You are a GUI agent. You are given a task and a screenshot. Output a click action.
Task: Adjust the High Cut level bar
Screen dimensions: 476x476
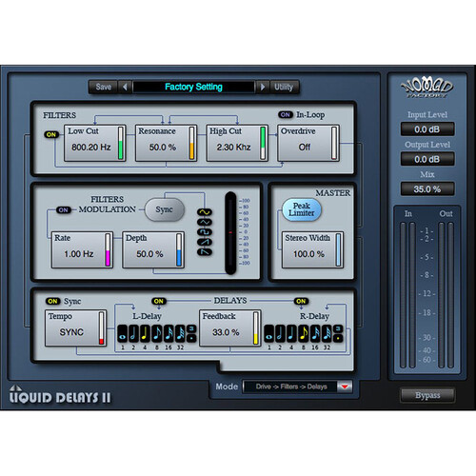pyautogui.click(x=263, y=143)
